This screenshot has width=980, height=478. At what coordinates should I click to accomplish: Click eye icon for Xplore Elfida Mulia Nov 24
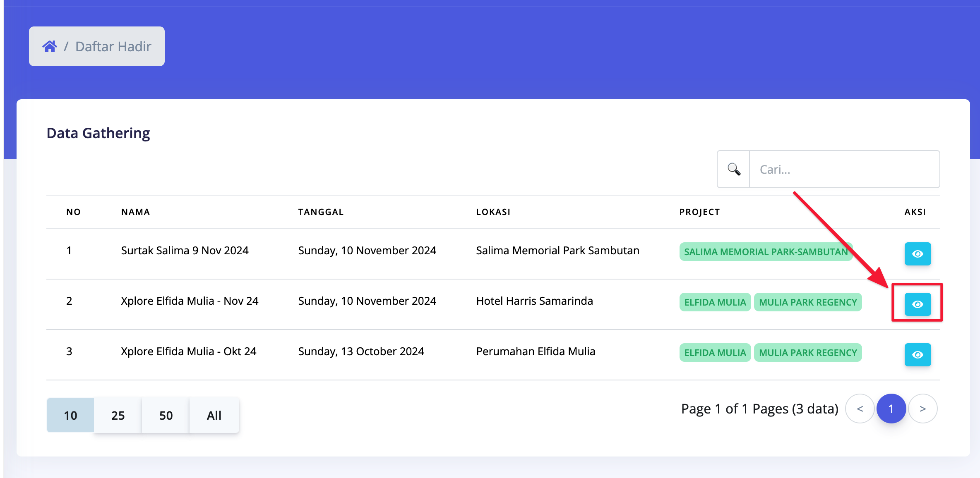[x=917, y=304]
